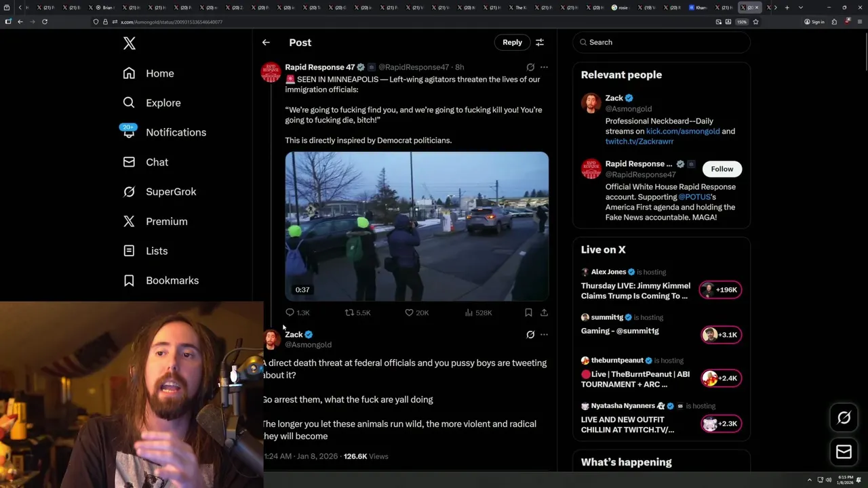Click the 150% zoom indicator in the address bar

pos(742,22)
